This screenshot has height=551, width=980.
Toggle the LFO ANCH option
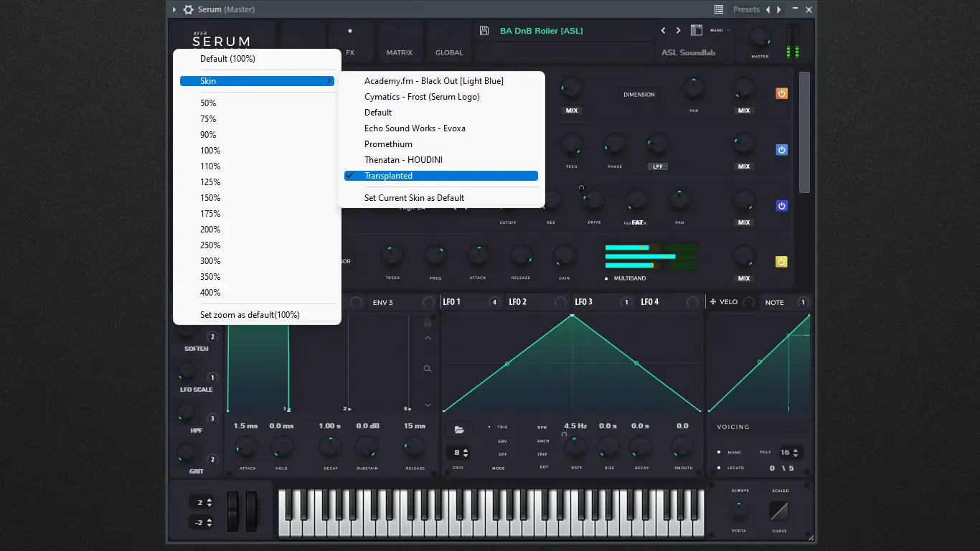click(x=543, y=441)
